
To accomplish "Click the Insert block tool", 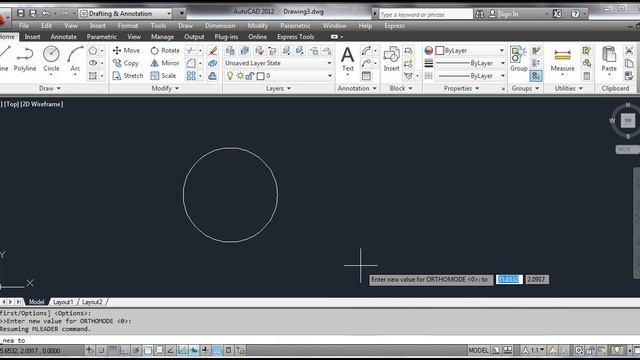I will pos(391,59).
